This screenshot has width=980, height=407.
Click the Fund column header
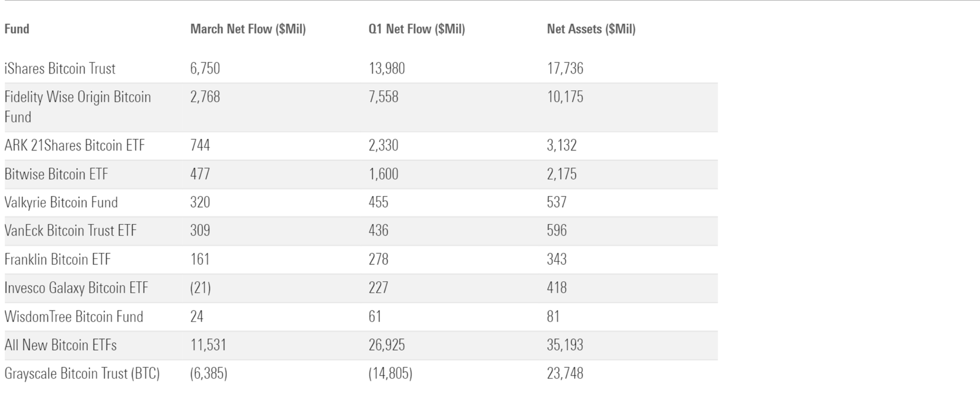click(x=17, y=29)
